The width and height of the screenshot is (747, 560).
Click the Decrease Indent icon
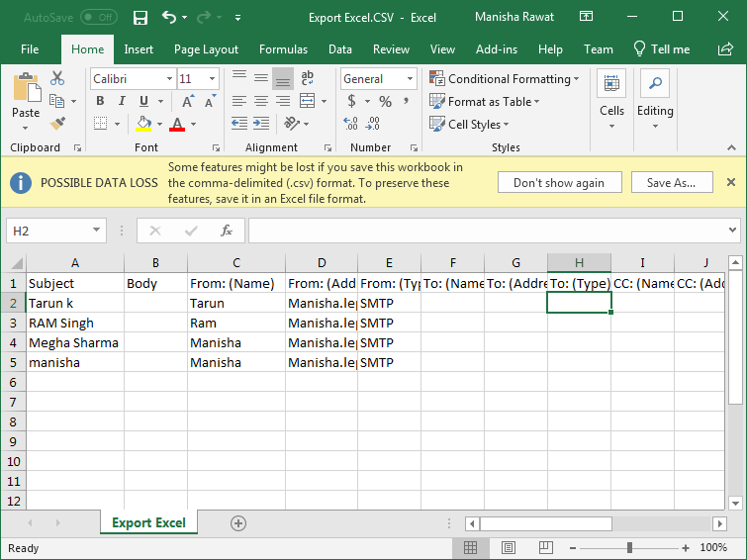coord(239,124)
